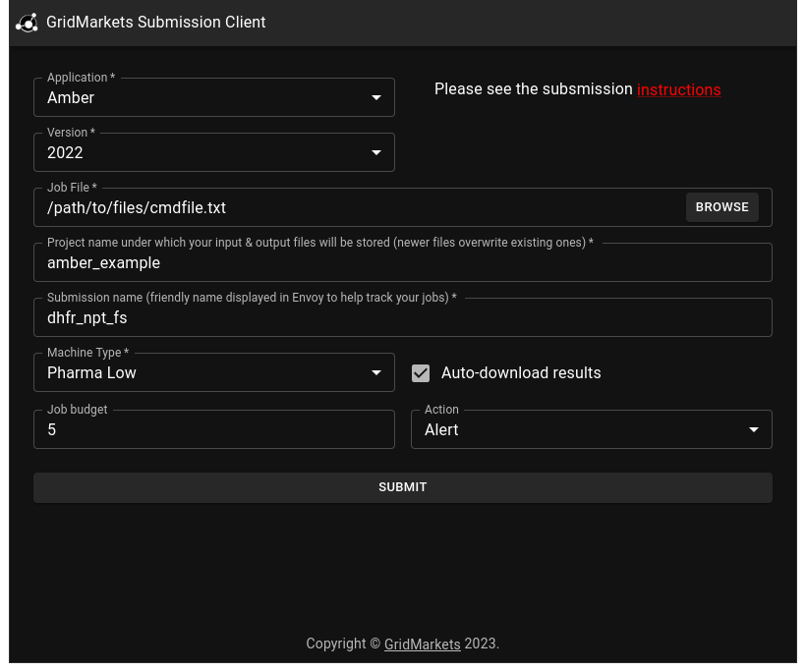Click the Action dropdown arrow icon

754,430
